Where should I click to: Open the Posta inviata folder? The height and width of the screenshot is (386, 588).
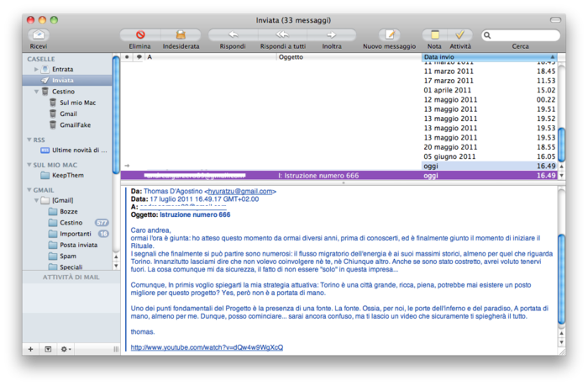[x=78, y=245]
